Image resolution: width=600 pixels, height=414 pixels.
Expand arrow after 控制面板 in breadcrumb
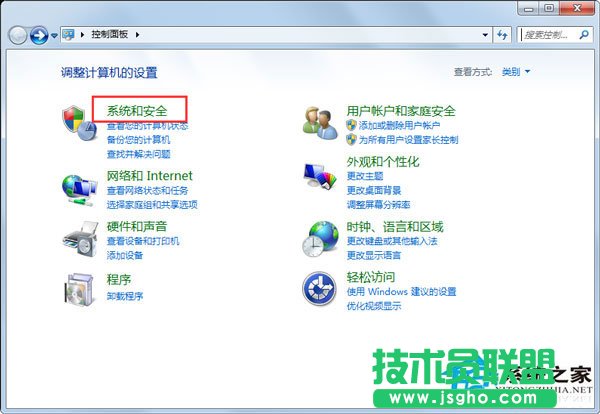pyautogui.click(x=137, y=34)
